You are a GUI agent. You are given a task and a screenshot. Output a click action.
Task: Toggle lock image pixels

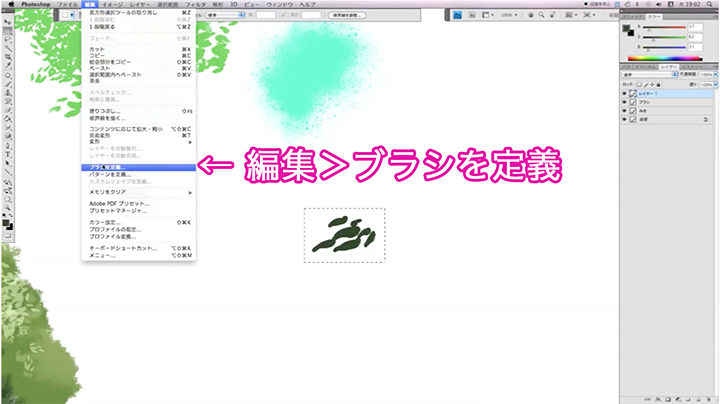coord(646,84)
